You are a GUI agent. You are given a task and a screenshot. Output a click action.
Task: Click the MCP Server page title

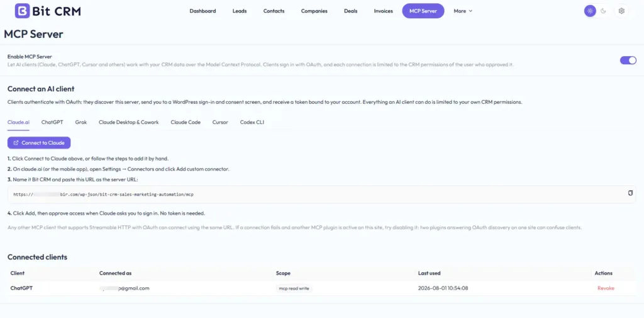(x=33, y=34)
